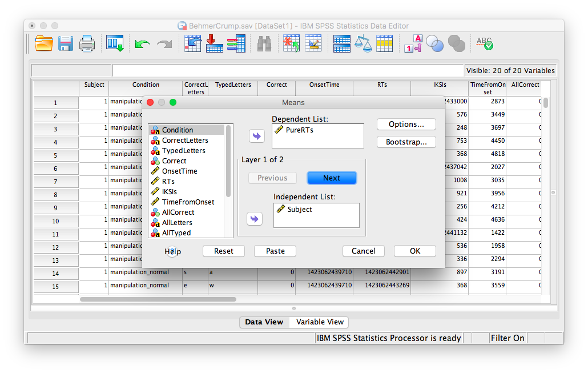Split file toolbar icon
This screenshot has width=588, height=373.
click(x=341, y=43)
